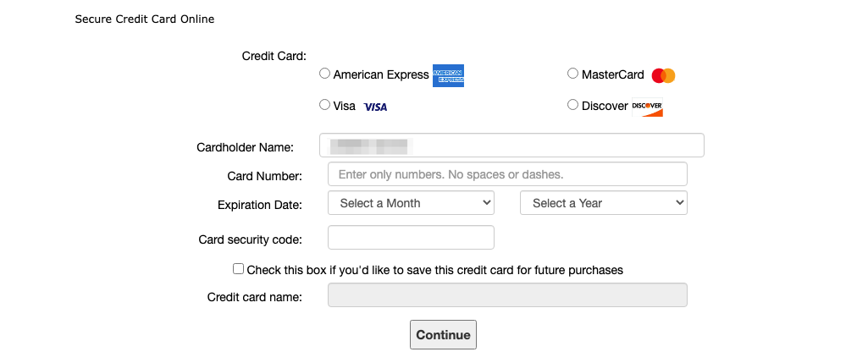This screenshot has height=363, width=868.
Task: Open the Select a Year dropdown
Action: (604, 203)
